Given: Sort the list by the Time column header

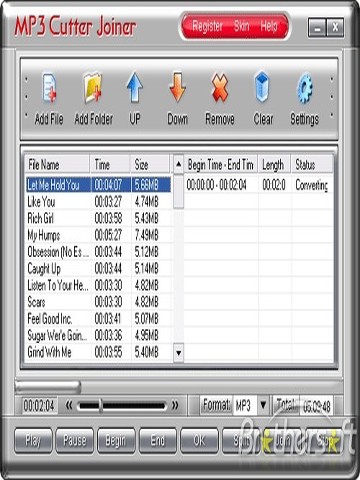Looking at the screenshot, I should pyautogui.click(x=110, y=164).
